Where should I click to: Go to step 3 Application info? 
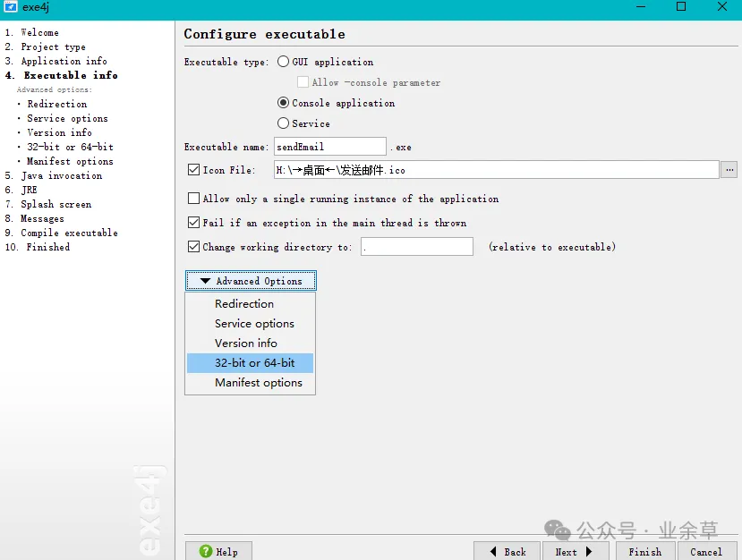coord(55,61)
